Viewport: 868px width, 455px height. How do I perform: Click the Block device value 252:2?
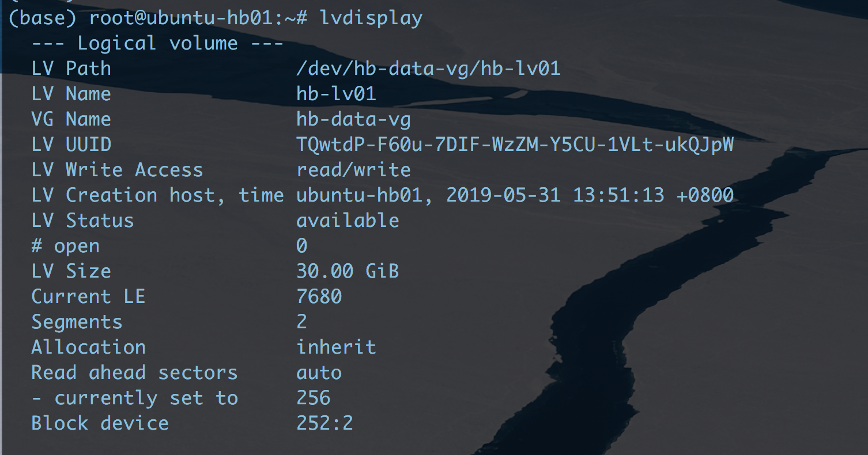coord(324,423)
